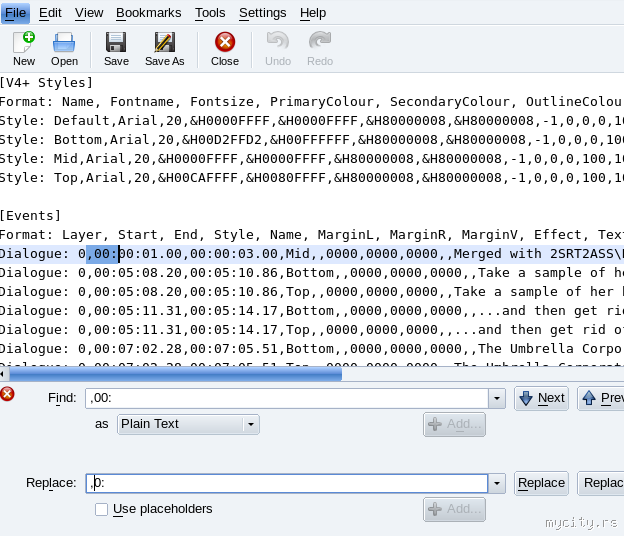Click the Bottom dialogue line at 00:05:08.20
Image resolution: width=624 pixels, height=536 pixels.
tap(312, 273)
